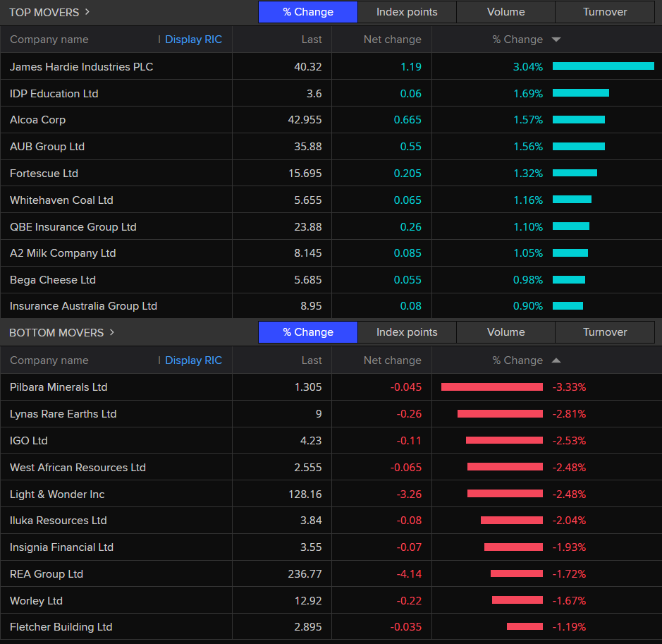The width and height of the screenshot is (662, 644).
Task: Switch Top Movers to Volume tab
Action: (505, 12)
